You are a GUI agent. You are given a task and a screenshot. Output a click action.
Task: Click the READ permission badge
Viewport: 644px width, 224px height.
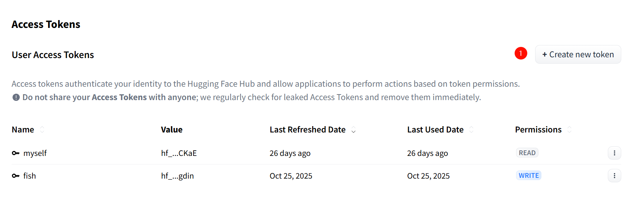[x=527, y=153]
